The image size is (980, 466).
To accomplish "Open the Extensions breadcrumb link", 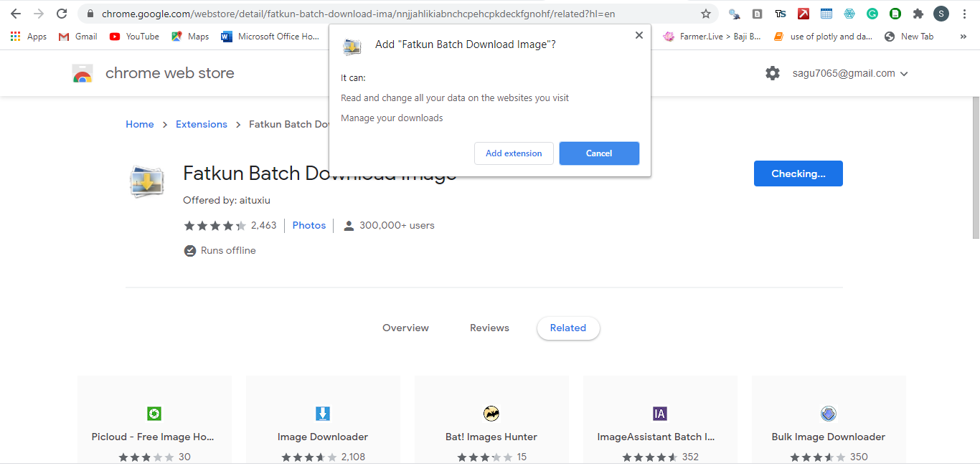I will pos(201,124).
